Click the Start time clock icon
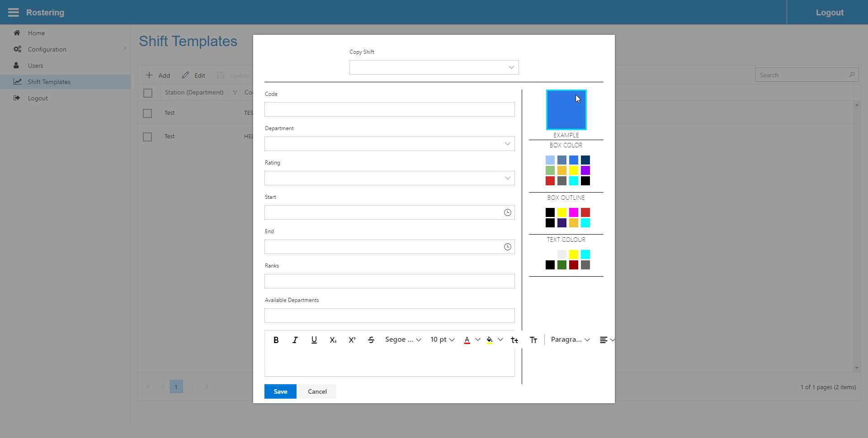Image resolution: width=868 pixels, height=438 pixels. click(507, 212)
